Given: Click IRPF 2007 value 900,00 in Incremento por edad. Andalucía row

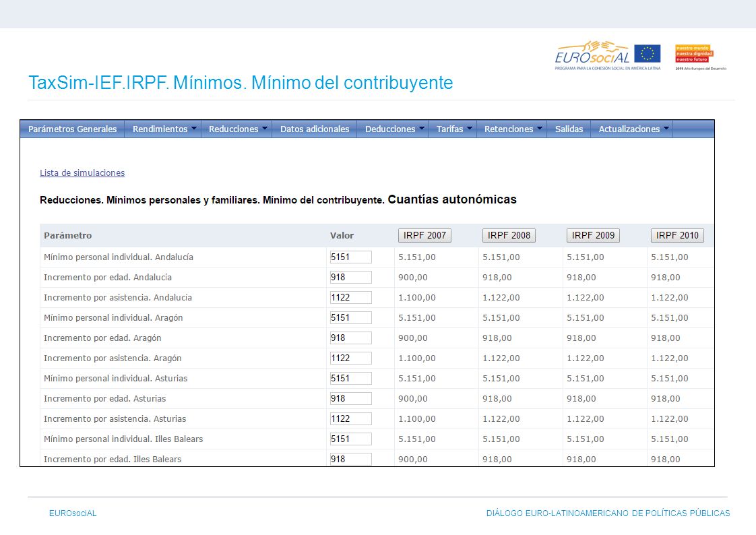Looking at the screenshot, I should pyautogui.click(x=413, y=278).
